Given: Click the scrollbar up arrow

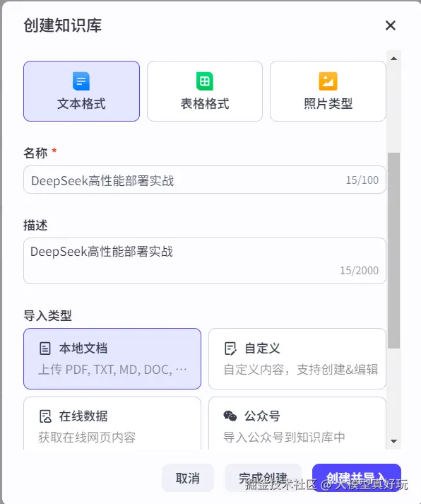Looking at the screenshot, I should [x=393, y=59].
